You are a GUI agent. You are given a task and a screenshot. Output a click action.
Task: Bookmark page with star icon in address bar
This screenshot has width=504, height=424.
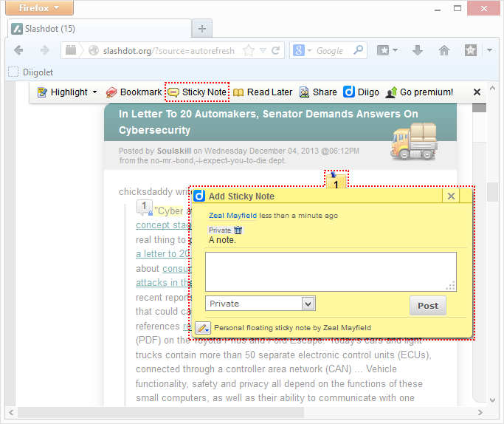(x=249, y=50)
